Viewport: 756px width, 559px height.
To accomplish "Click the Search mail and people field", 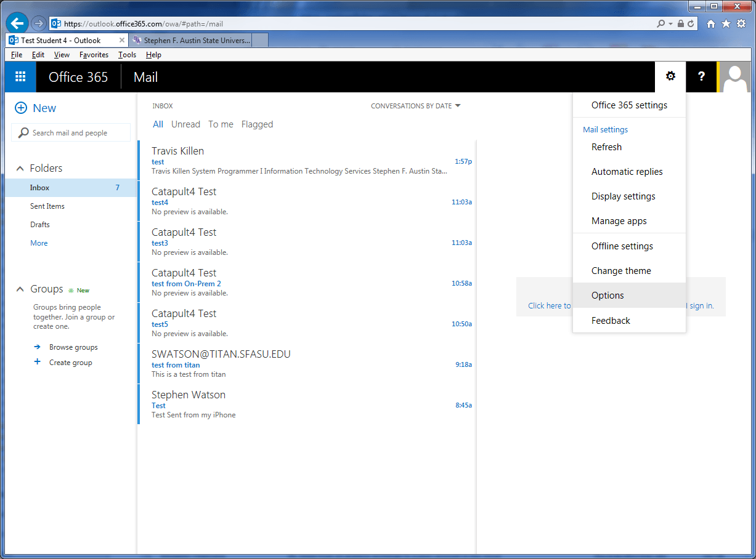I will point(71,133).
